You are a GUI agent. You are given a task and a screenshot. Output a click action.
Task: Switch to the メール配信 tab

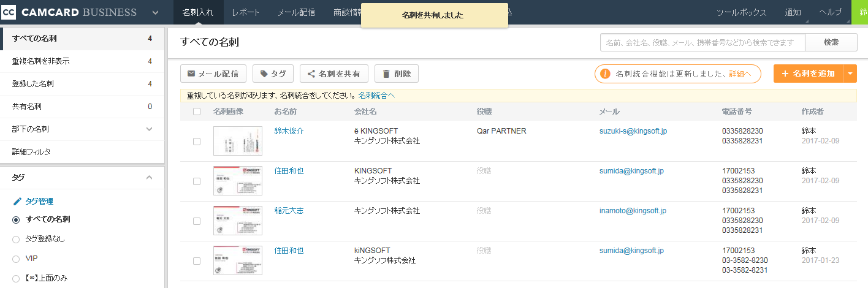296,12
